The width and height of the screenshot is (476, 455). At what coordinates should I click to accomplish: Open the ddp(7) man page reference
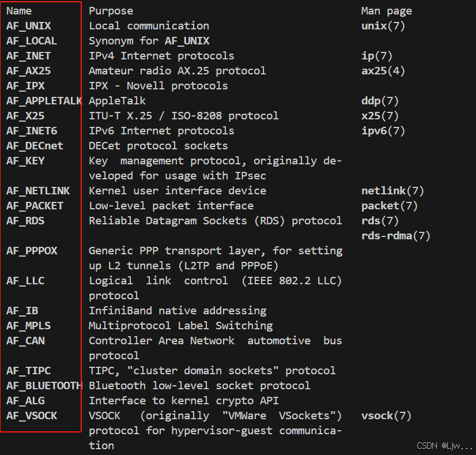pos(380,101)
